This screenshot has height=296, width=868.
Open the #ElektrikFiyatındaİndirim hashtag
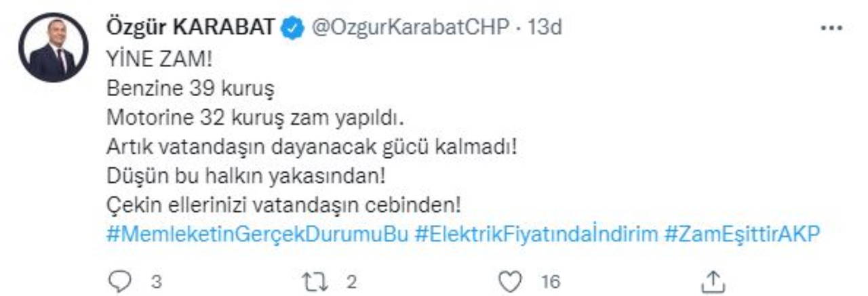click(536, 234)
